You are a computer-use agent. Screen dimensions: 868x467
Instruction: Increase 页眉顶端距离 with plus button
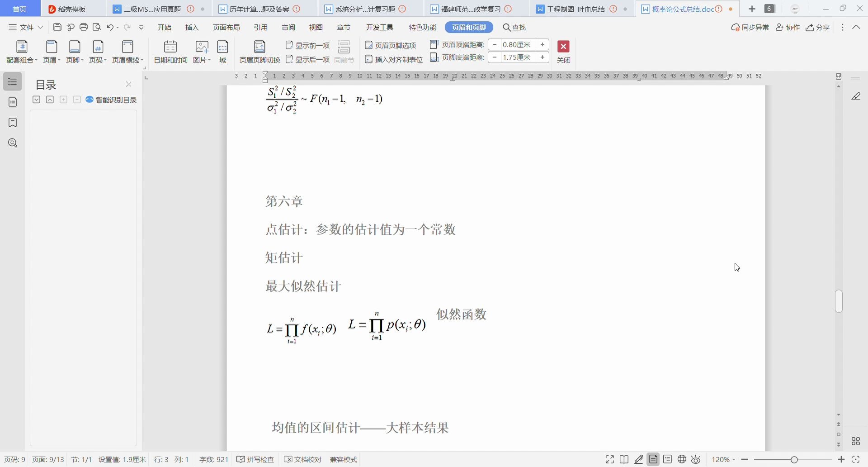point(542,44)
